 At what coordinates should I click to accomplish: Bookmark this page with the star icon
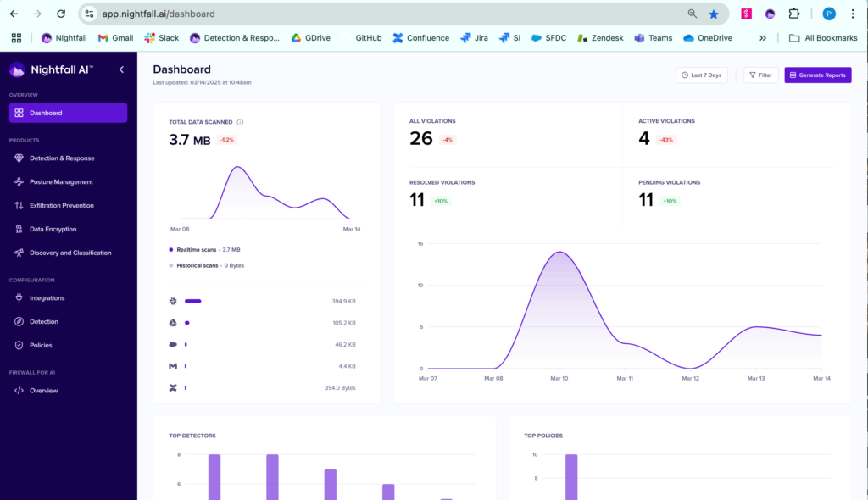714,14
